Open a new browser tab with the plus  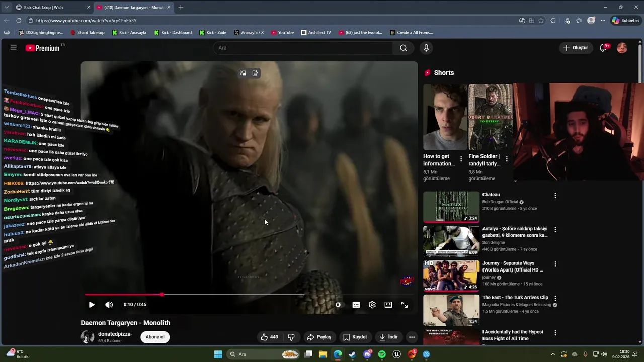[x=181, y=7]
